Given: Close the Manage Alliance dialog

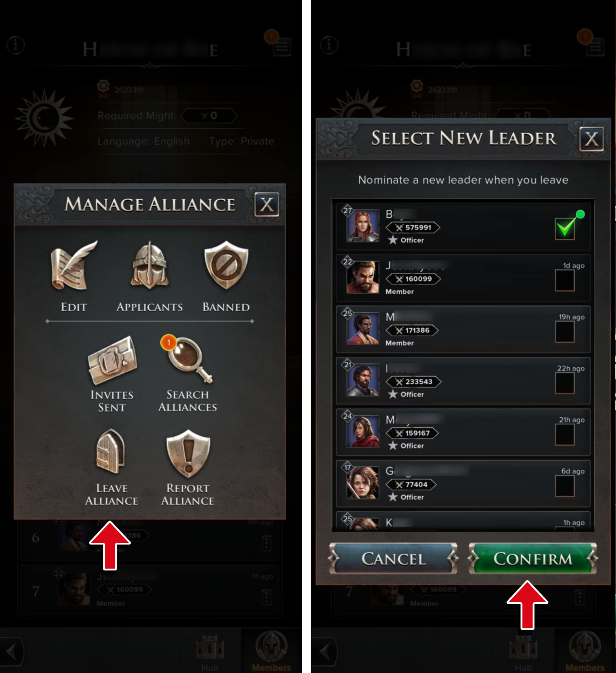Looking at the screenshot, I should 266,204.
